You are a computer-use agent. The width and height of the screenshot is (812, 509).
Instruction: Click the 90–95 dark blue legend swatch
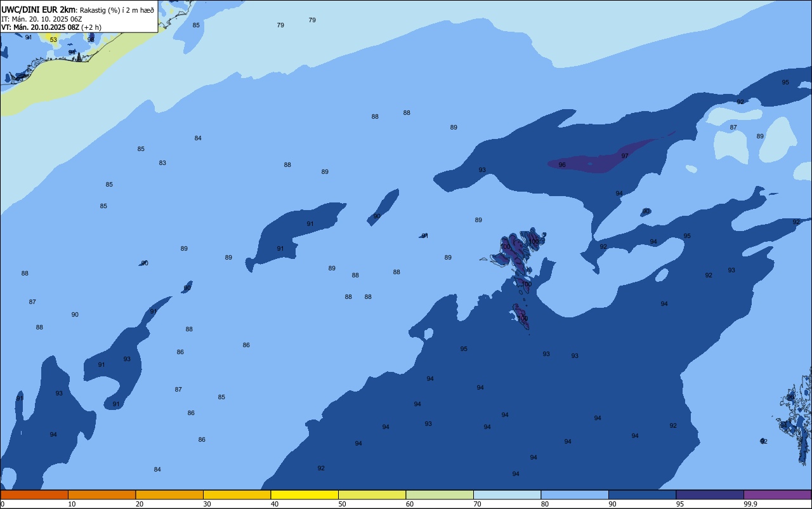tap(642, 494)
